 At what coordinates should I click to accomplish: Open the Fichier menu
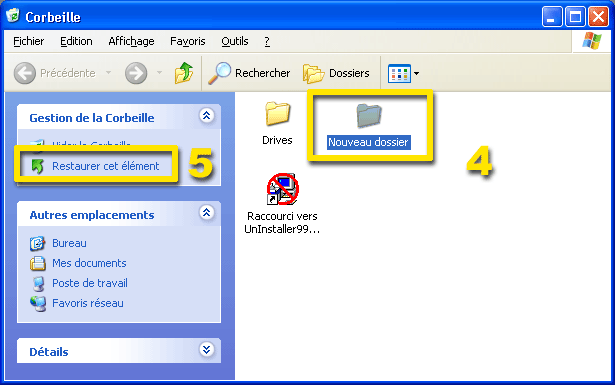[29, 41]
